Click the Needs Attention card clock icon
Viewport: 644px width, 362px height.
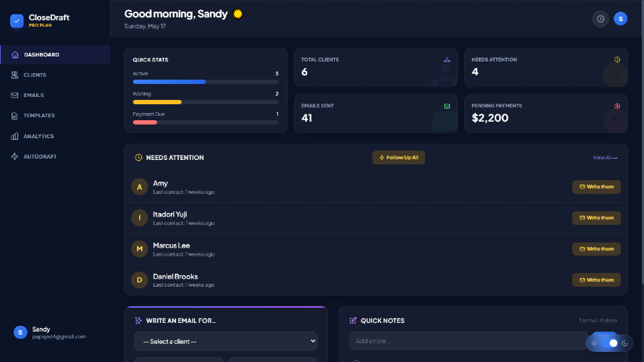(617, 60)
